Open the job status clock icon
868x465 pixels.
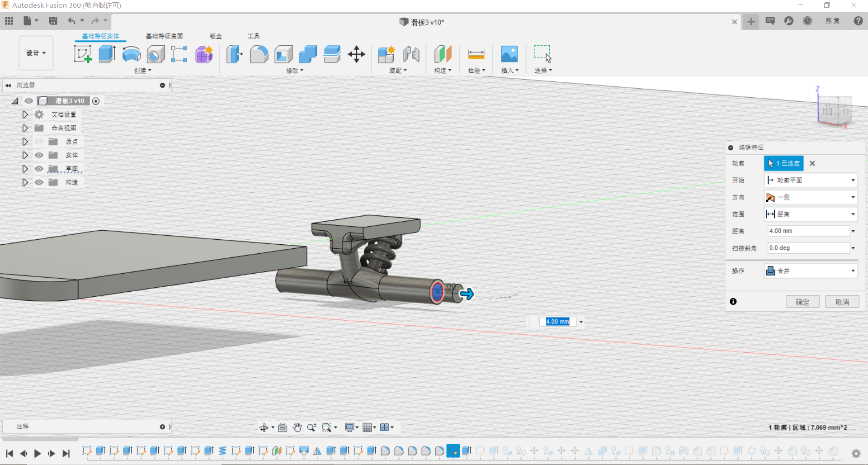coord(807,21)
